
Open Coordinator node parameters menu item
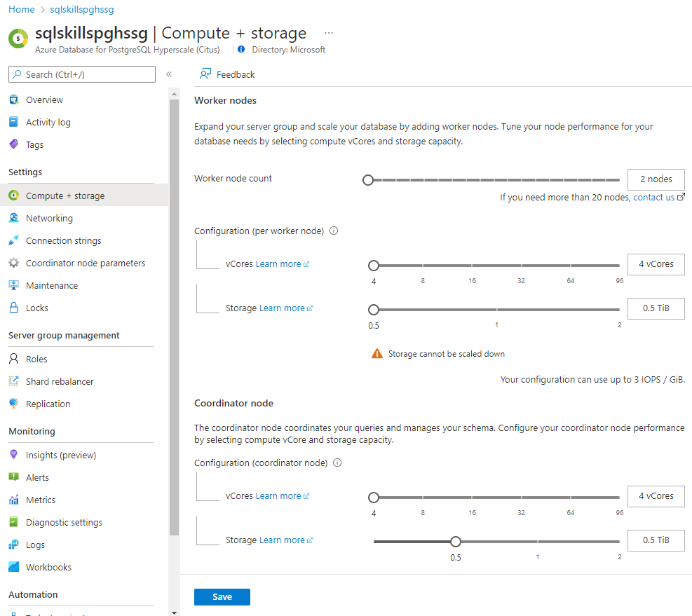(86, 263)
